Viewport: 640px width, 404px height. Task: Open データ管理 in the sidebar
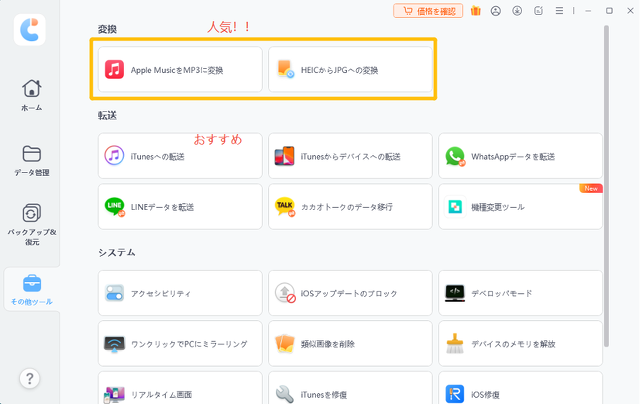pos(31,161)
